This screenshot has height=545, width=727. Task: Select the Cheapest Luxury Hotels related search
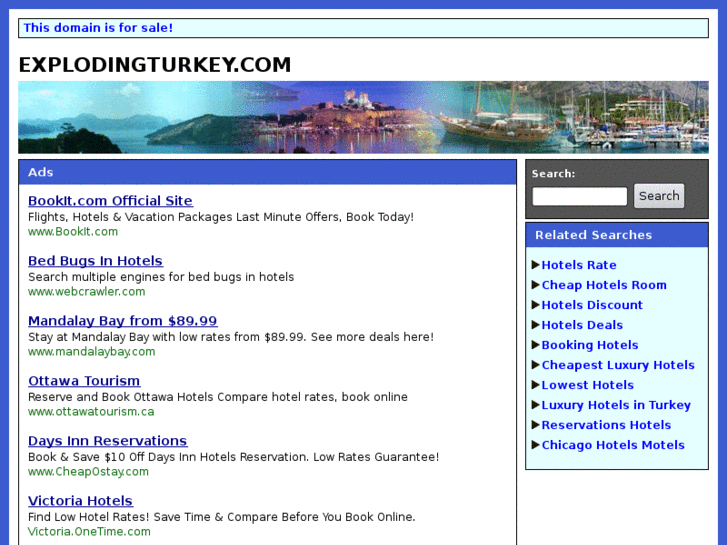(x=618, y=365)
